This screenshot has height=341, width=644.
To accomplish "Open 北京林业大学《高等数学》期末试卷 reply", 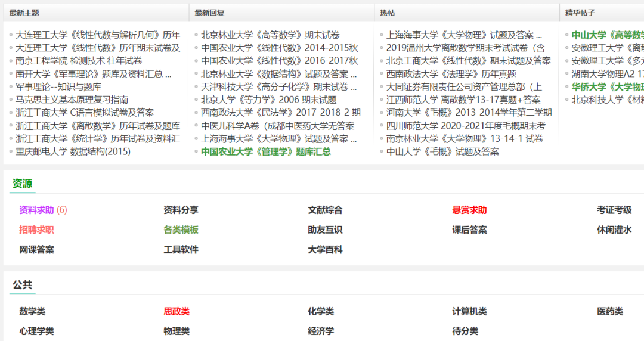I will [x=270, y=35].
